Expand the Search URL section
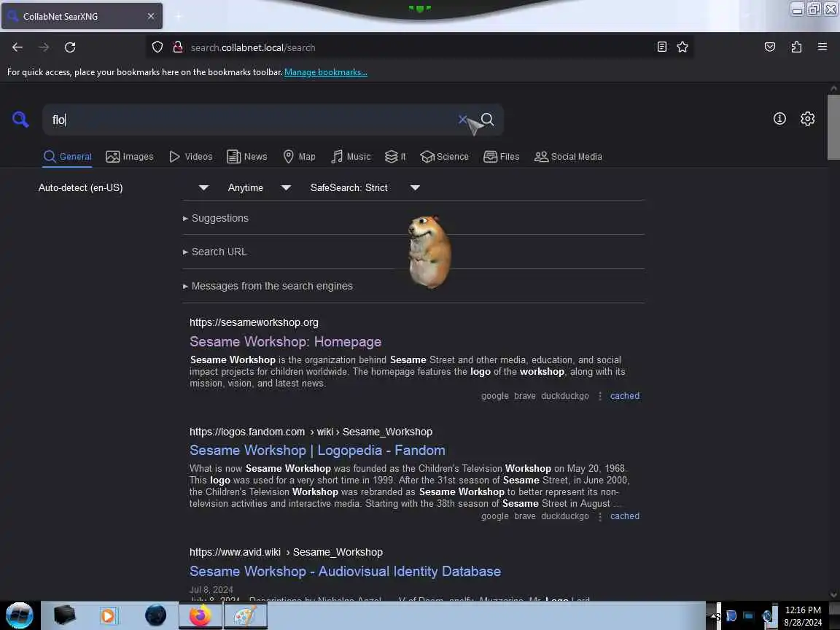Image resolution: width=840 pixels, height=630 pixels. 215,252
